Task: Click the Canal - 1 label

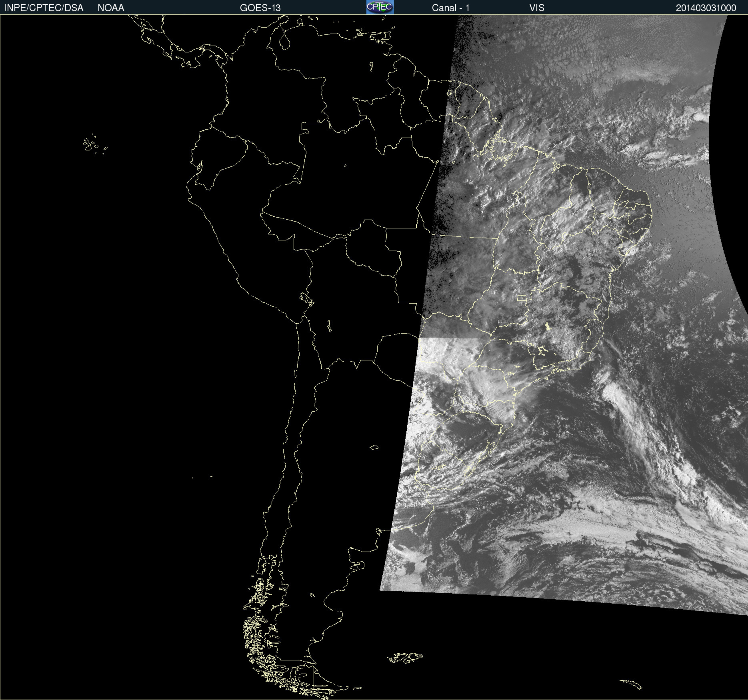Action: click(451, 8)
